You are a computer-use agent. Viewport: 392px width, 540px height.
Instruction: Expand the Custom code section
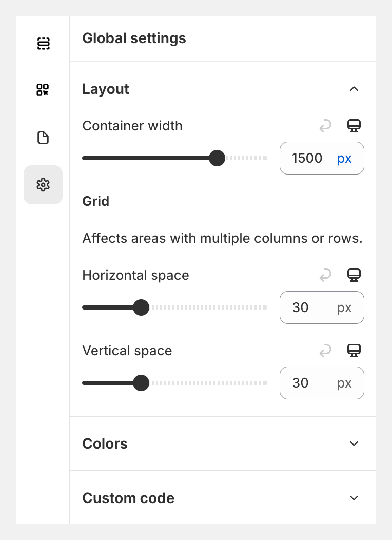pos(354,498)
